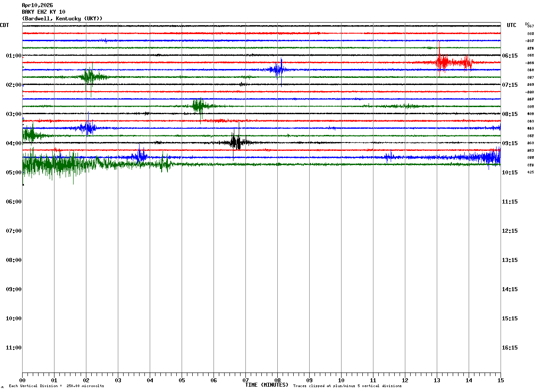Click the 11:00 CDT row label
Viewport: 536px width, 392px height.
pos(14,348)
